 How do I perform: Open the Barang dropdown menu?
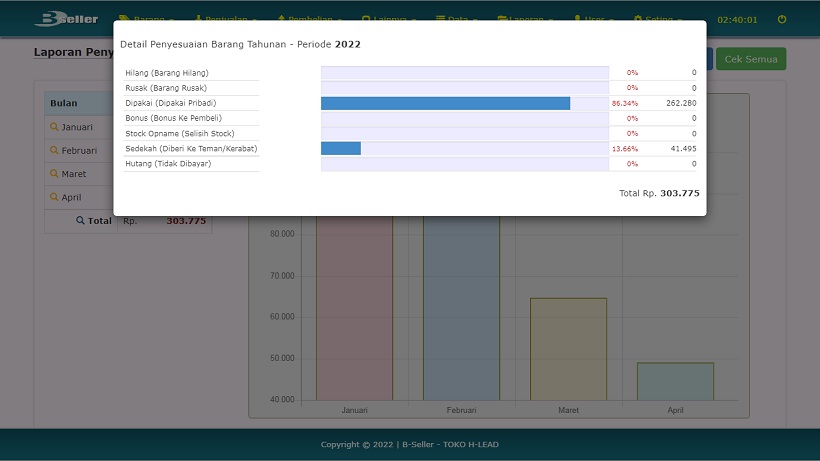[x=147, y=19]
